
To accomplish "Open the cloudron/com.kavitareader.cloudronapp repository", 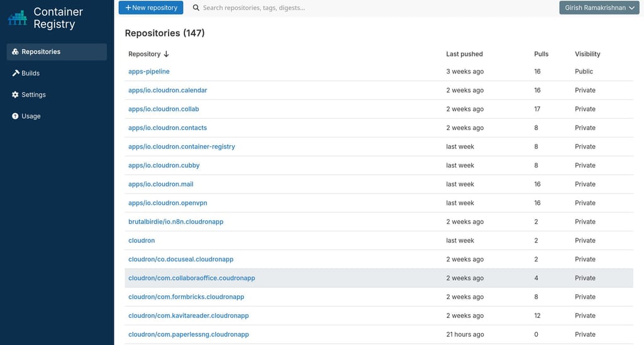I will coord(189,316).
